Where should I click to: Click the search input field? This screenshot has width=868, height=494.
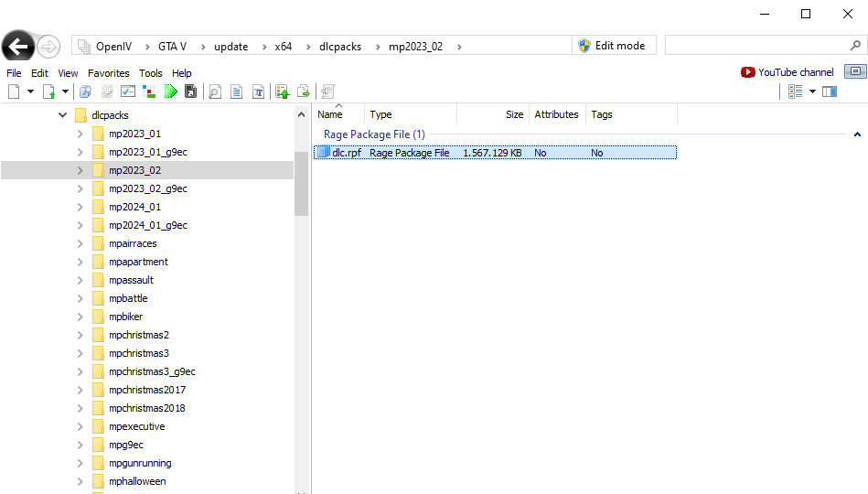point(757,46)
